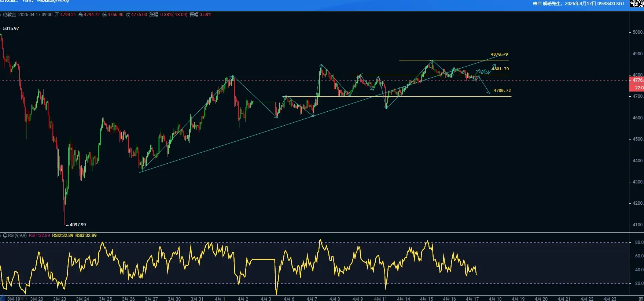Click the 4月 8 date on the time axis

click(x=335, y=299)
